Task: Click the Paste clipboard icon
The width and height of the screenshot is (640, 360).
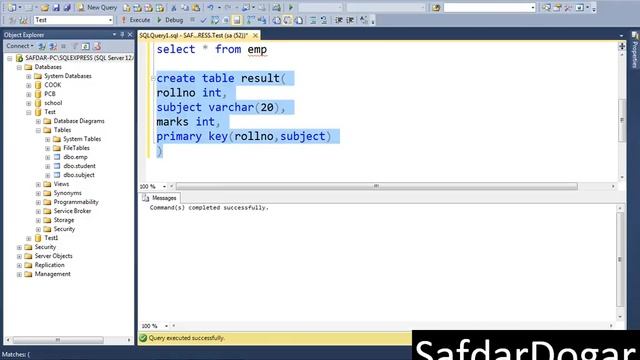Action: (x=196, y=7)
